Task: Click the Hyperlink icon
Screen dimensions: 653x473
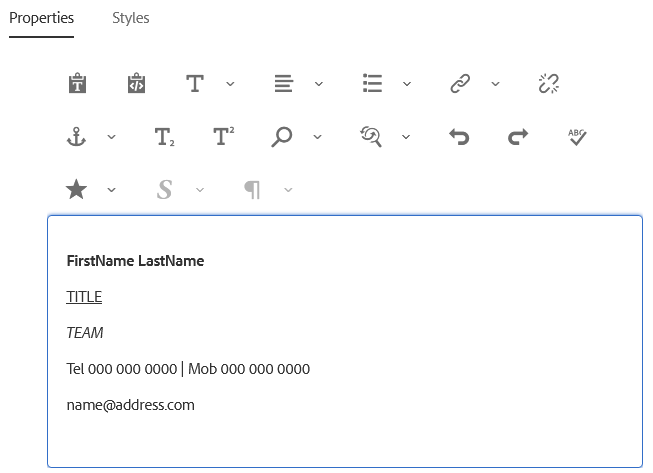Action: (x=460, y=83)
